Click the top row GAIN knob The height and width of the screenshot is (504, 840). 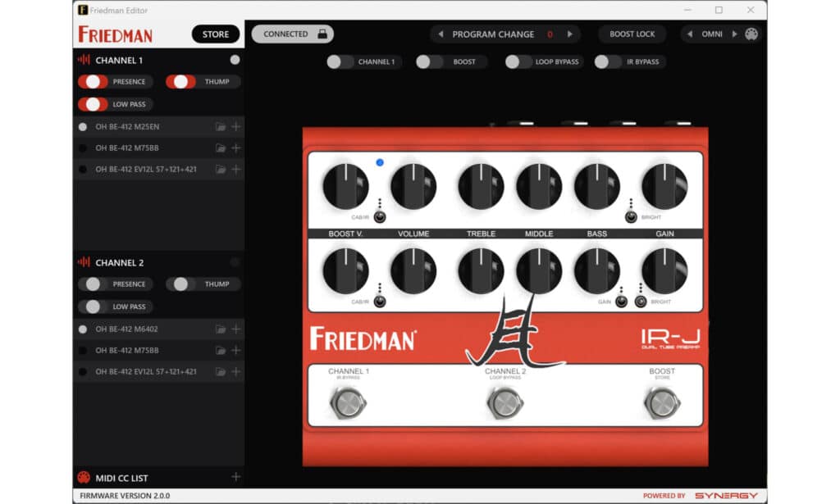664,186
